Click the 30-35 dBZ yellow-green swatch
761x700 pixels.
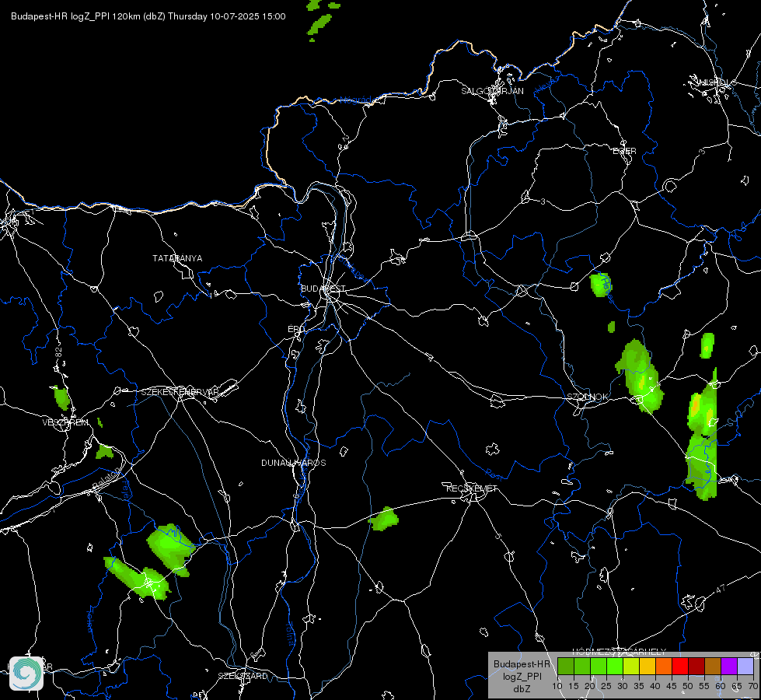[x=631, y=666]
